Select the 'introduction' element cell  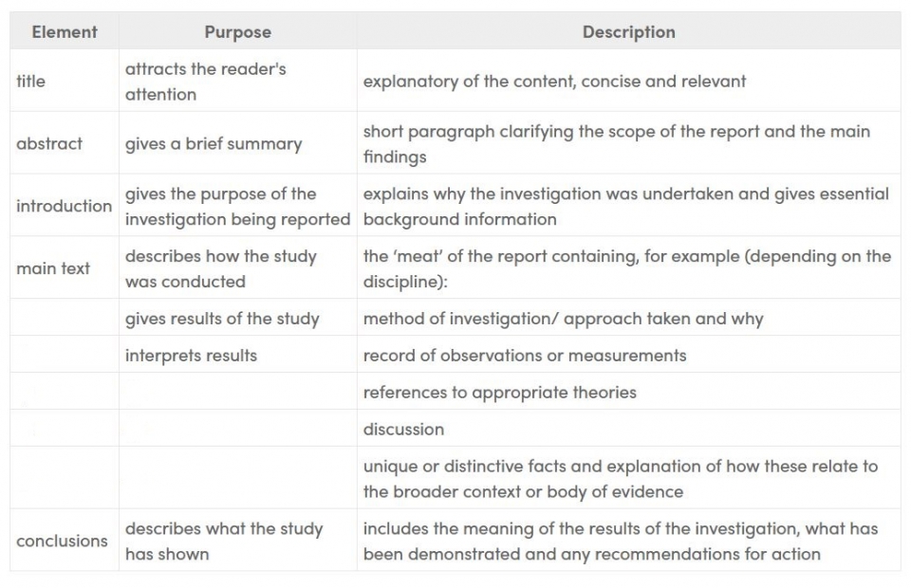coord(65,206)
